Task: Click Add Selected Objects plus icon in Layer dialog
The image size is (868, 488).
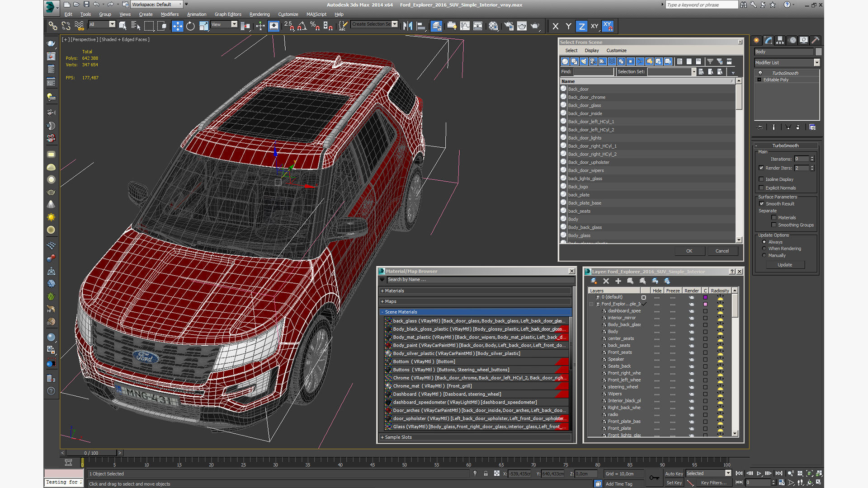Action: pos(618,281)
